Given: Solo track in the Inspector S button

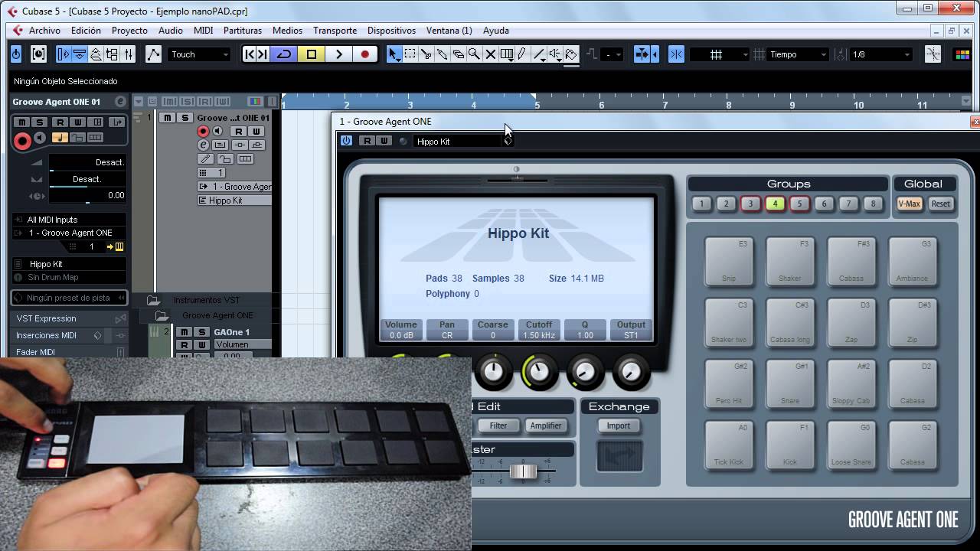Looking at the screenshot, I should 40,122.
